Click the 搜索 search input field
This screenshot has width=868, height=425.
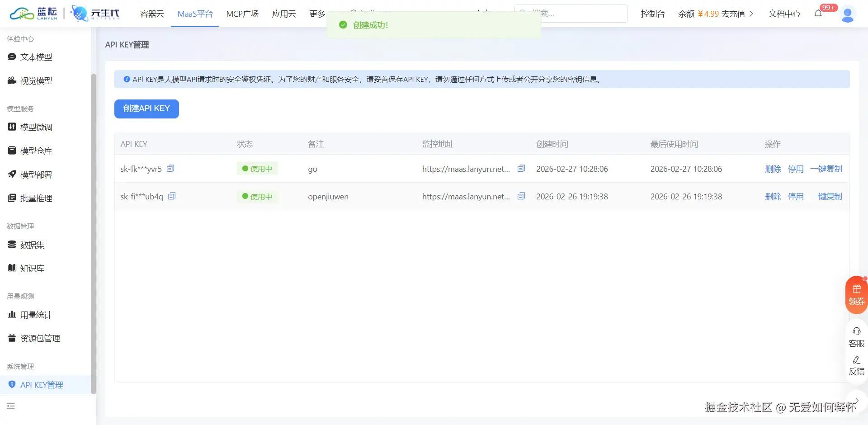click(572, 14)
